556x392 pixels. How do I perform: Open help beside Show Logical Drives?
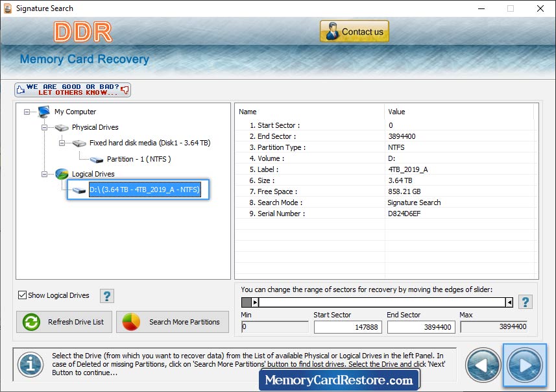[106, 295]
